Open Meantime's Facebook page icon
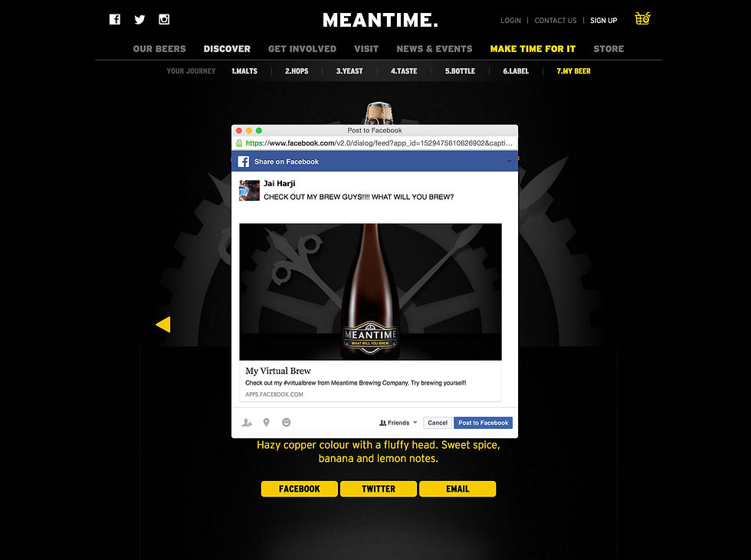 115,19
